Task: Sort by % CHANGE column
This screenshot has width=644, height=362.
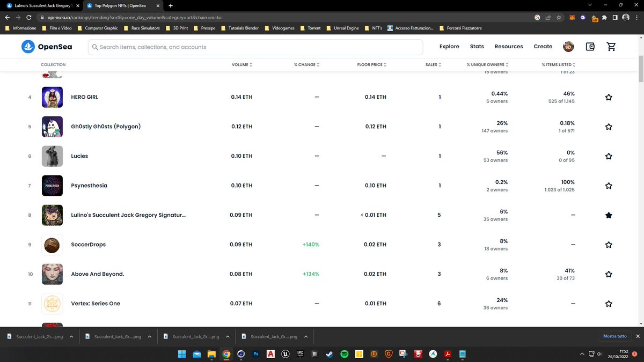Action: coord(306,64)
